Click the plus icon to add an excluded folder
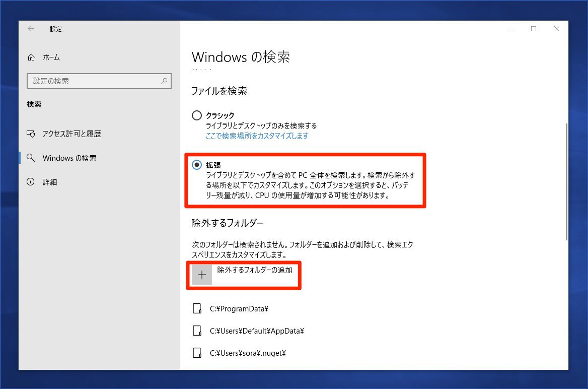 tap(202, 275)
